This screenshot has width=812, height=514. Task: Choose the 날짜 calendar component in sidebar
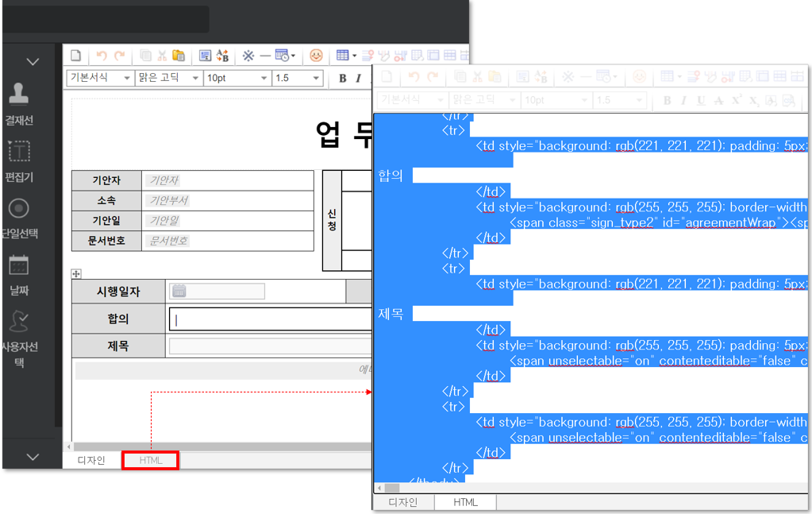18,265
